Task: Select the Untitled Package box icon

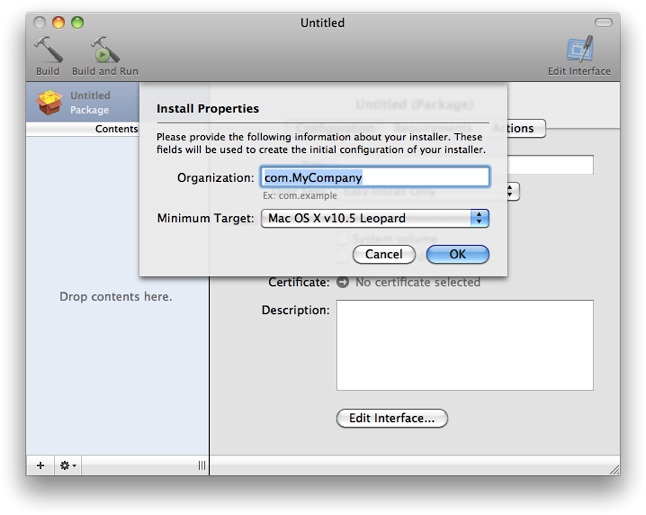Action: tap(50, 102)
